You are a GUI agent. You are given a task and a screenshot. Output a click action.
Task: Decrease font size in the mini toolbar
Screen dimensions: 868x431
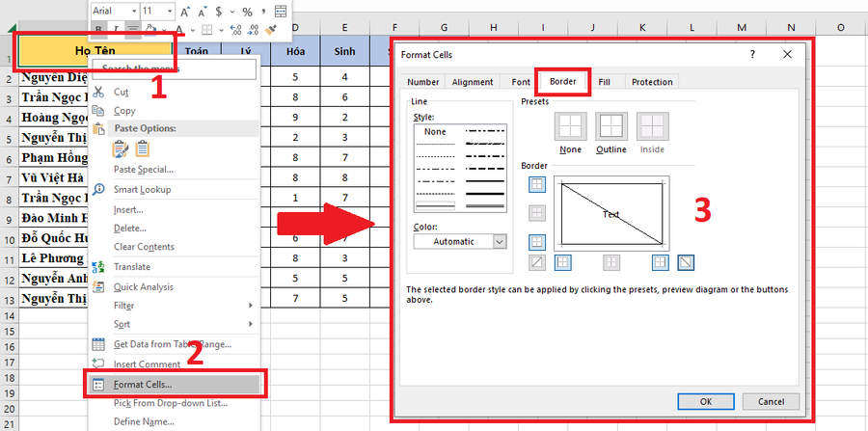pos(203,11)
